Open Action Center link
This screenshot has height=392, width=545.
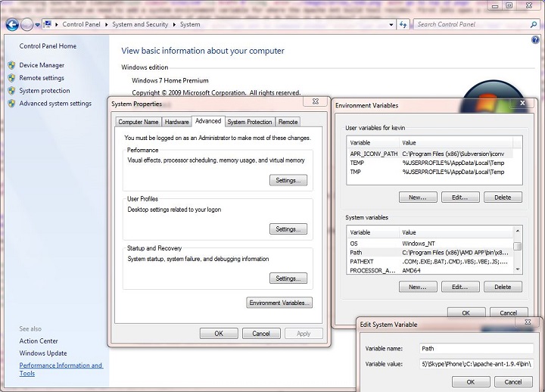[x=39, y=341]
